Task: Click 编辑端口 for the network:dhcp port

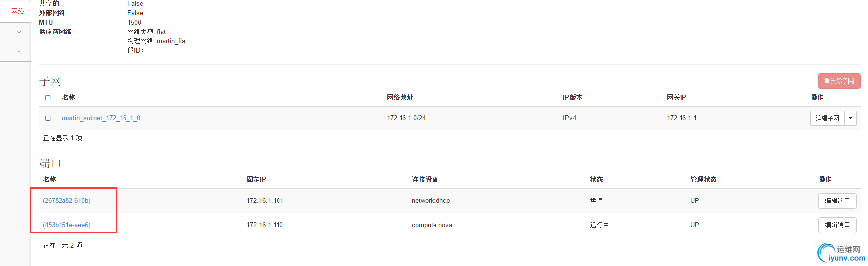Action: click(837, 201)
